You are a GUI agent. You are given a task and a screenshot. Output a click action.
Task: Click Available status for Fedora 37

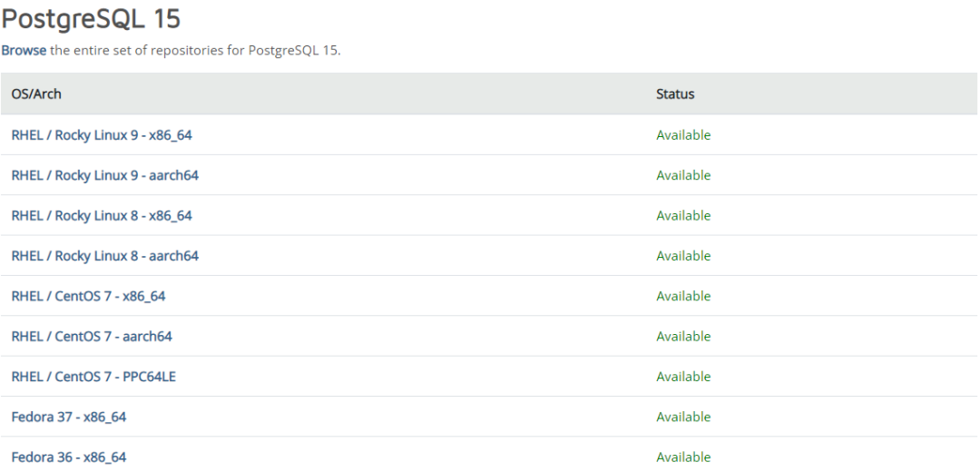[683, 417]
